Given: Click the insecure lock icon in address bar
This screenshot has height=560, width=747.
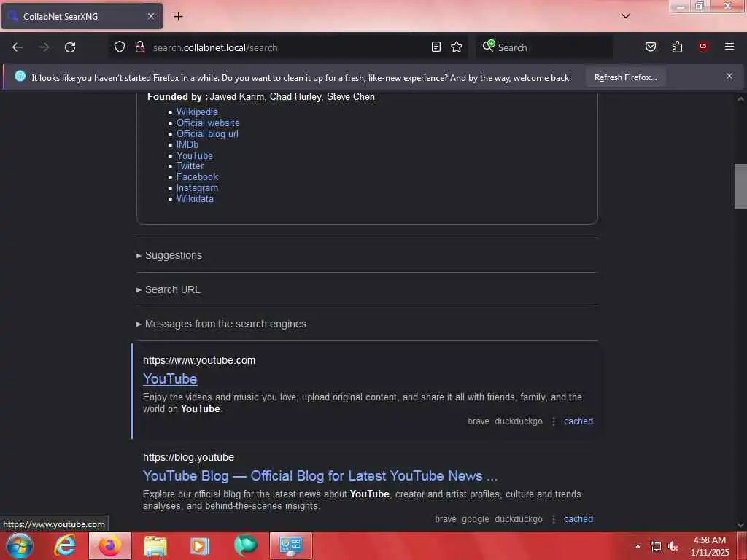Looking at the screenshot, I should [139, 47].
